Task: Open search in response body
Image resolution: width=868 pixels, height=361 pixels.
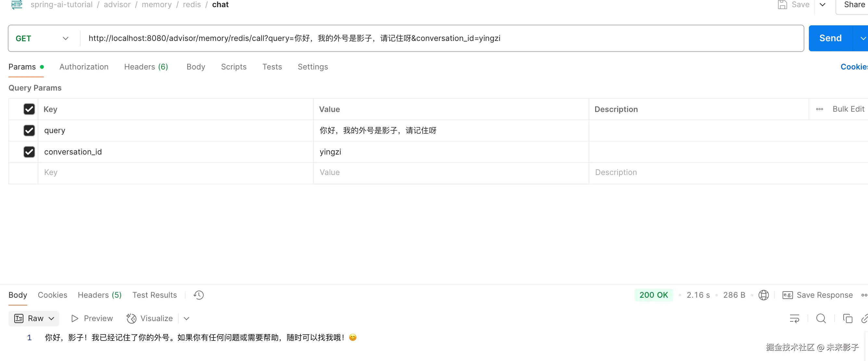Action: click(x=821, y=318)
